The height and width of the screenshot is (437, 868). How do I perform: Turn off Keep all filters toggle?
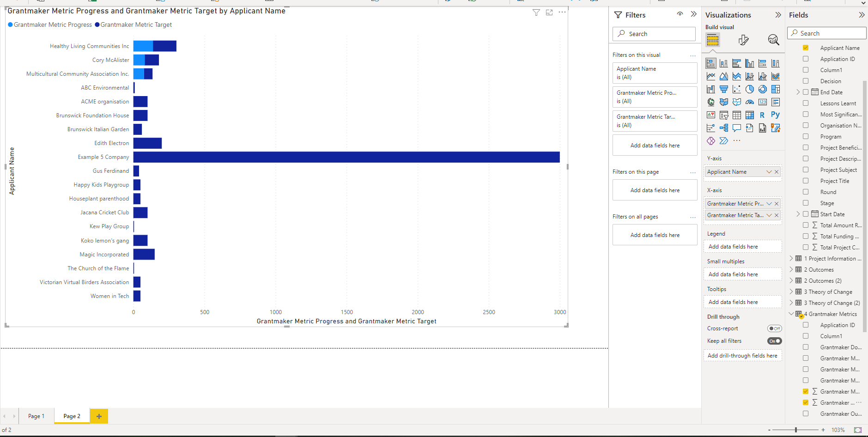point(774,341)
